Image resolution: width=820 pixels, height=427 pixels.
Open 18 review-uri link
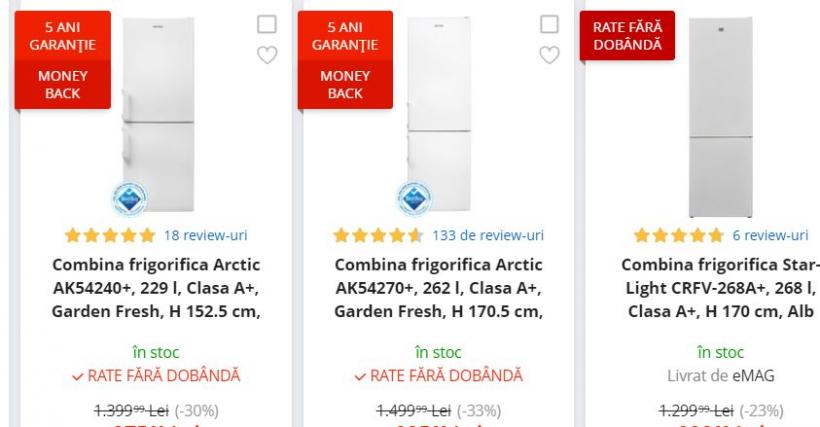(205, 236)
